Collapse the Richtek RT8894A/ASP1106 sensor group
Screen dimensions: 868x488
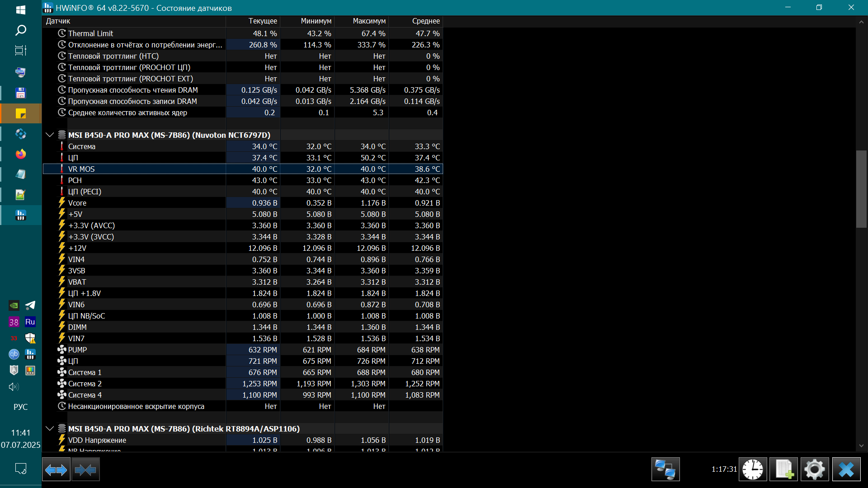(50, 428)
